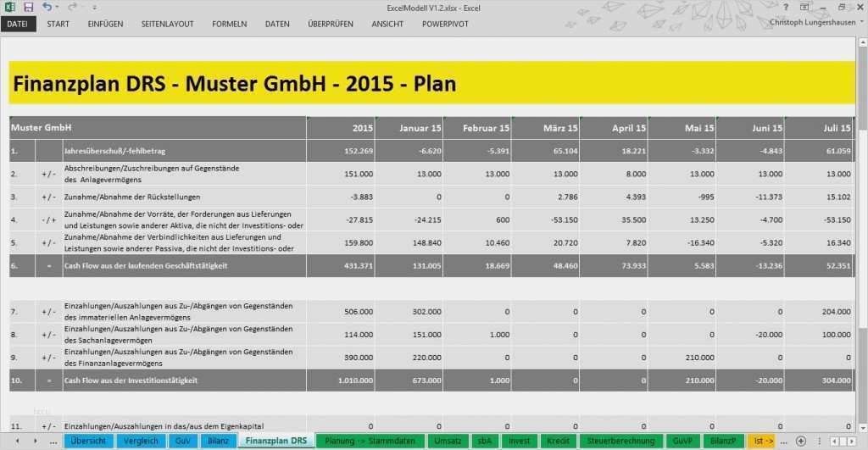Switch to the DATEN ribbon tab
Image resolution: width=868 pixels, height=450 pixels.
coord(277,24)
